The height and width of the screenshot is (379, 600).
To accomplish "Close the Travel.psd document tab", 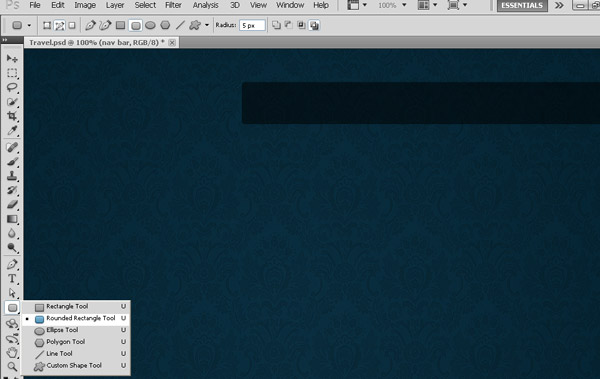I will coord(172,42).
